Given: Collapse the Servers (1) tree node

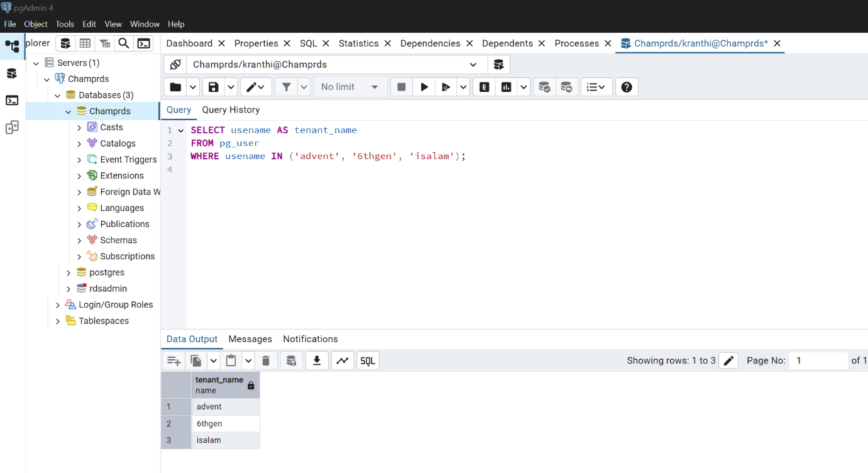Looking at the screenshot, I should pyautogui.click(x=36, y=63).
